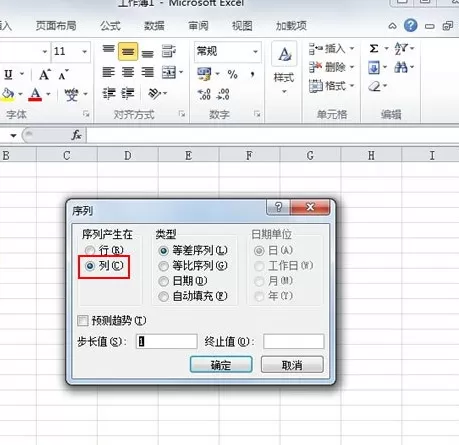This screenshot has width=459, height=445.
Task: Apply comma style number format
Action: point(252,74)
